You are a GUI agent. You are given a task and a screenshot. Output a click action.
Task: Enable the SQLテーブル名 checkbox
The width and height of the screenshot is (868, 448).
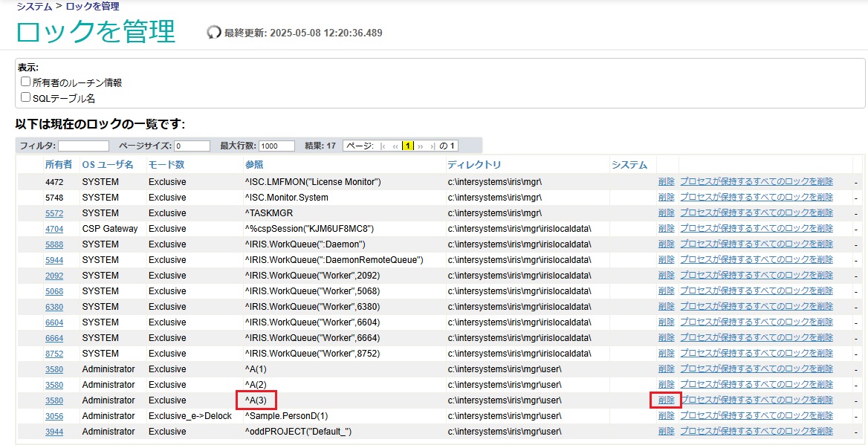25,96
